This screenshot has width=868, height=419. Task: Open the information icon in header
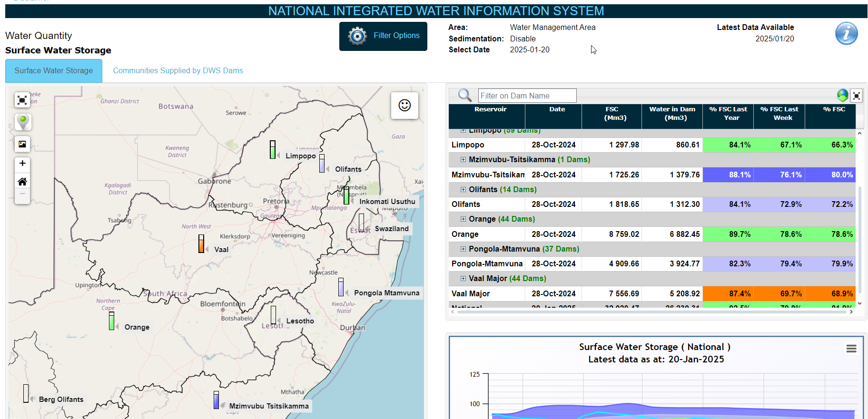click(x=847, y=33)
